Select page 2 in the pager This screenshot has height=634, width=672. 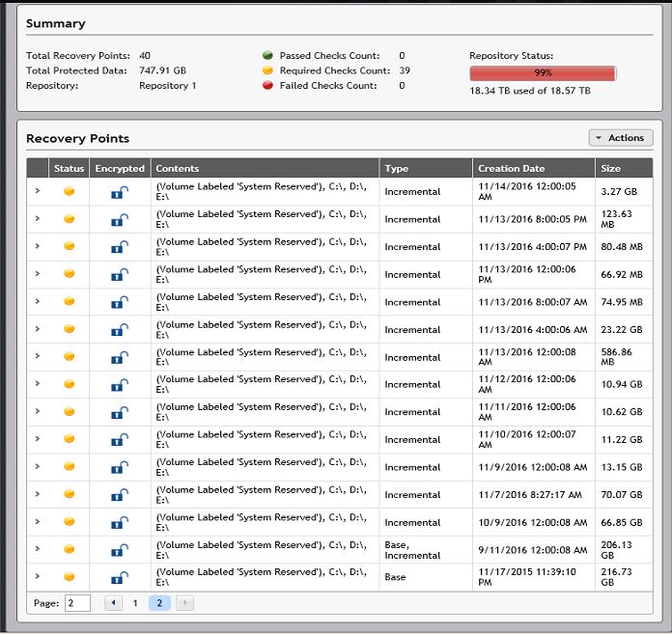click(x=159, y=603)
